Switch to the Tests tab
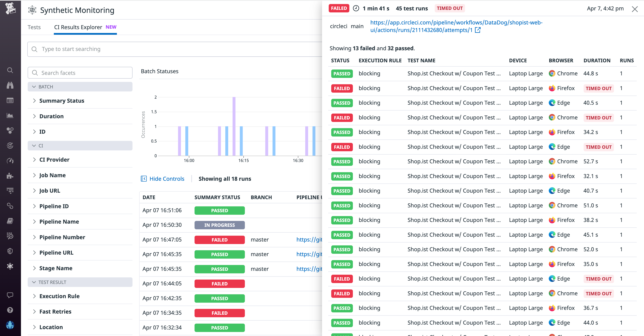Image resolution: width=644 pixels, height=336 pixels. click(34, 27)
